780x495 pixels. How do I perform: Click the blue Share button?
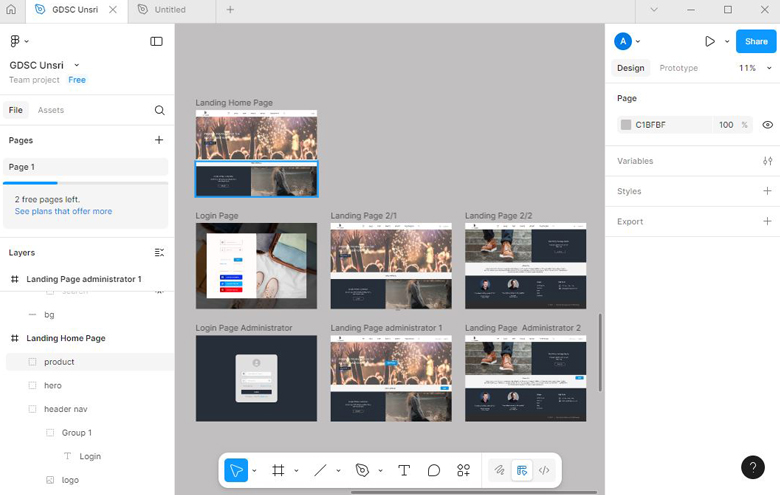[756, 41]
